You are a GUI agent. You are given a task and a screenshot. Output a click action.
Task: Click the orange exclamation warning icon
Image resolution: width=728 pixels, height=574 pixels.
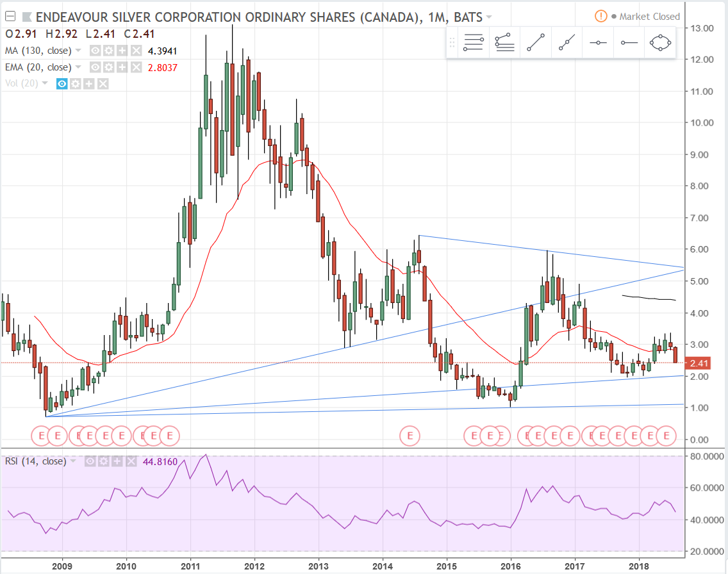pos(600,16)
